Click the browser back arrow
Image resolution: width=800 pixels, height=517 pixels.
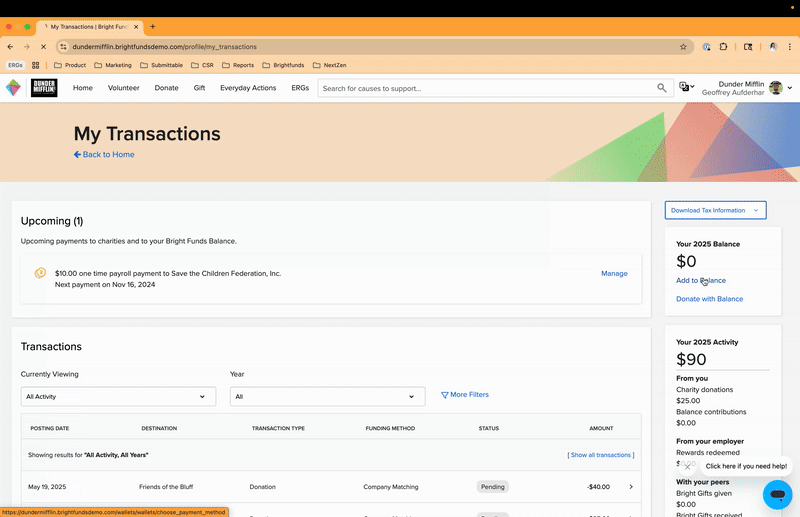click(x=10, y=46)
